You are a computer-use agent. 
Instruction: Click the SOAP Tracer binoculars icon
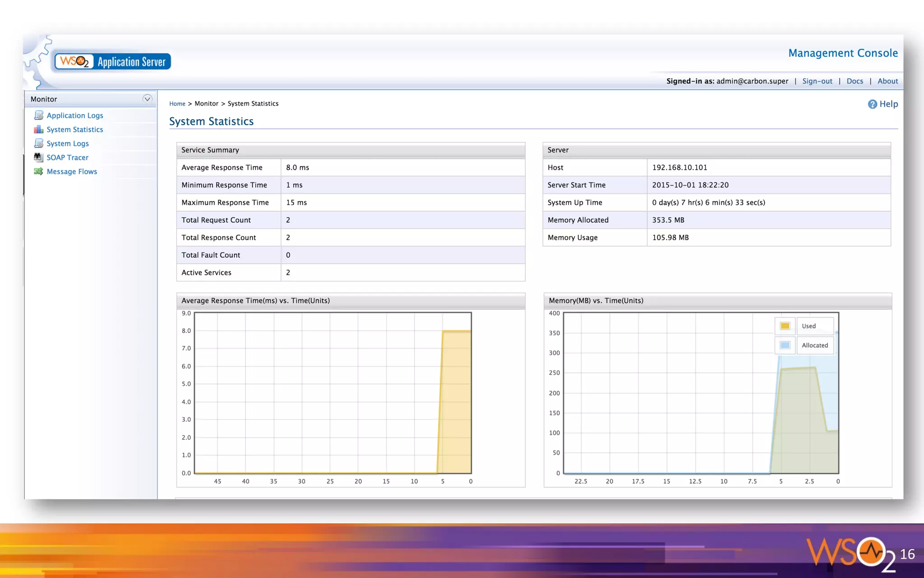39,158
